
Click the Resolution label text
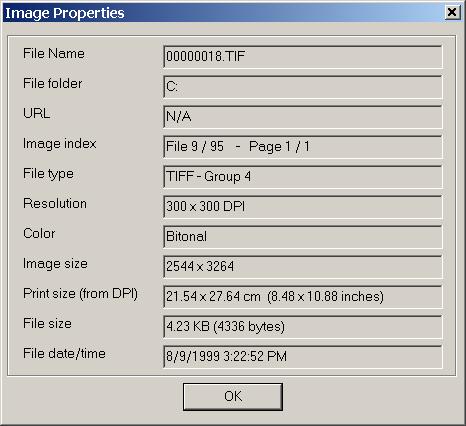(x=55, y=204)
